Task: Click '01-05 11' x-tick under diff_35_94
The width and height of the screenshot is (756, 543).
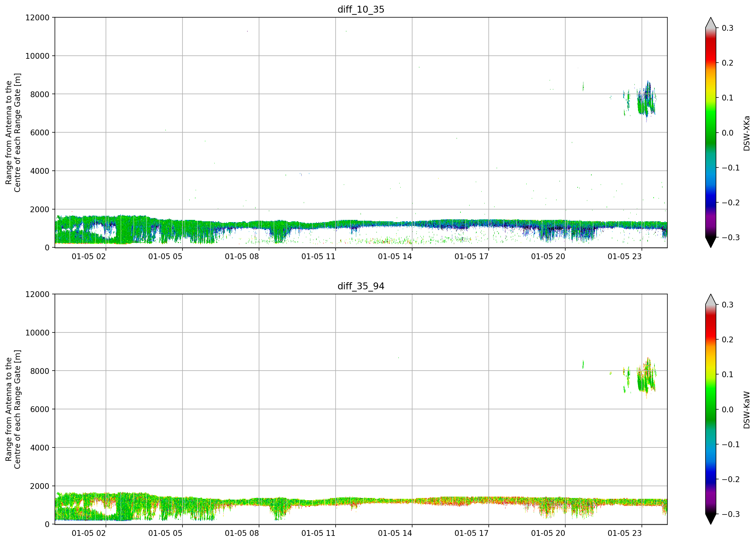Action: pyautogui.click(x=318, y=533)
